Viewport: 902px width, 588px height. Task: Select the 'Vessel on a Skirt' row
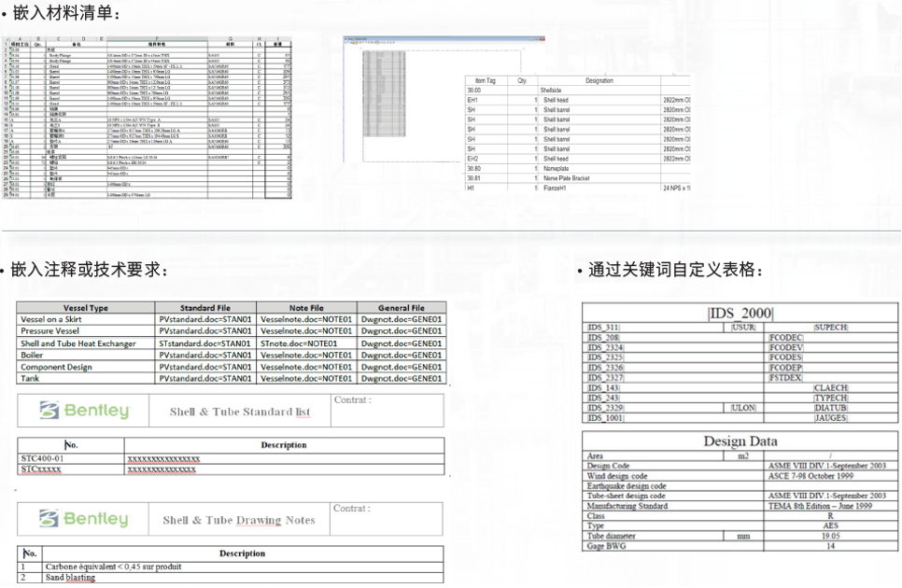85,319
